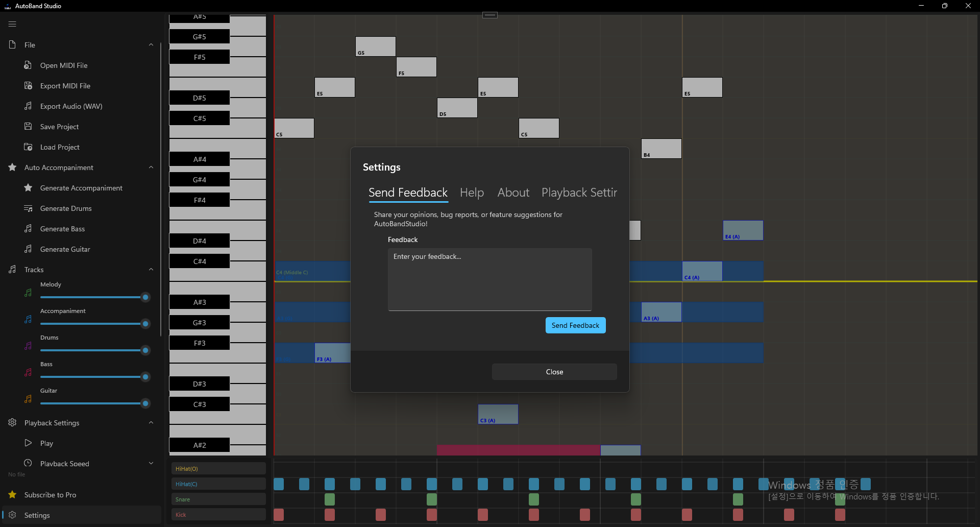Expand the Playback Speed dropdown
The width and height of the screenshot is (980, 527).
tap(151, 463)
